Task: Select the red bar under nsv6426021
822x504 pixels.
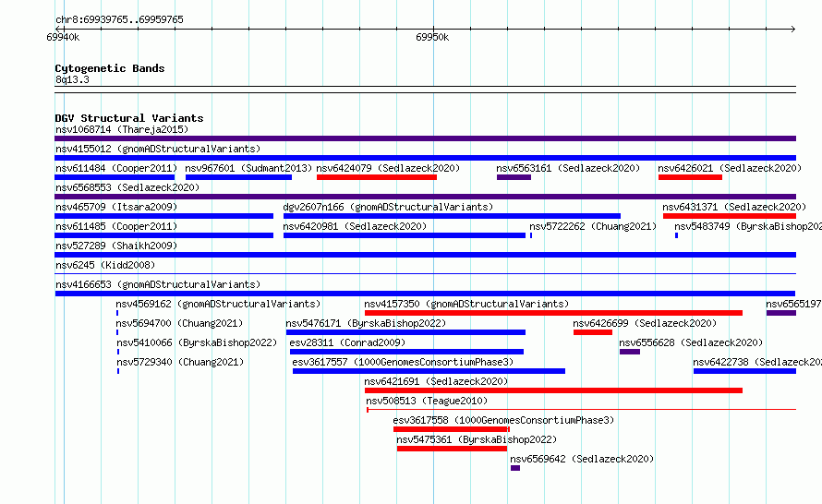Action: (x=690, y=177)
